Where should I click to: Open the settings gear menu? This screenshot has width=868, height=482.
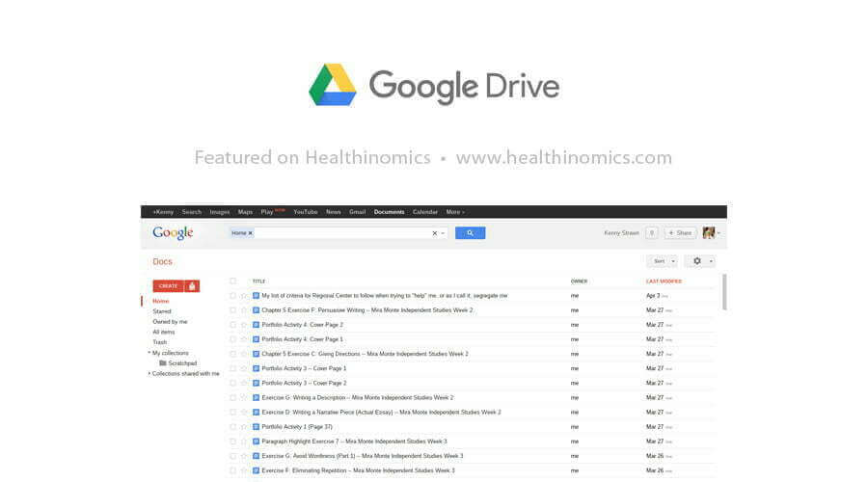[x=699, y=261]
